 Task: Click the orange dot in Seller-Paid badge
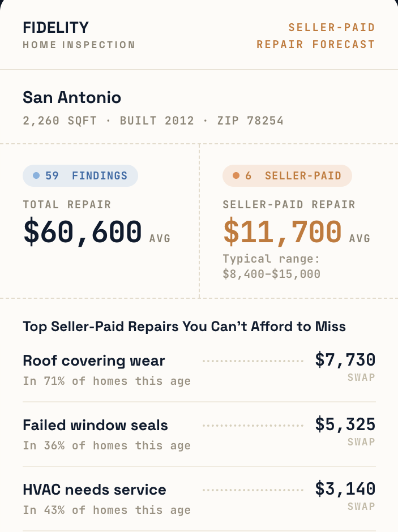pyautogui.click(x=236, y=175)
